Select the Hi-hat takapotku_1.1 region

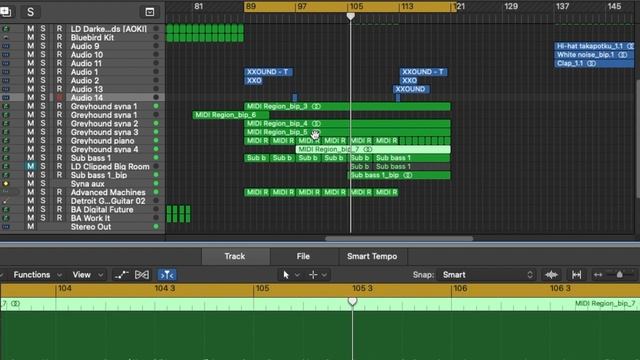point(594,46)
